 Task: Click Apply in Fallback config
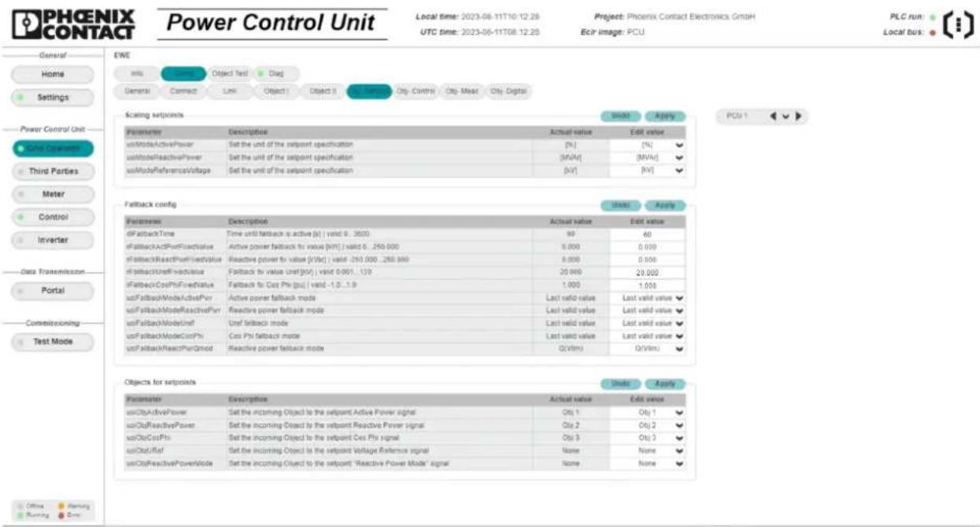(664, 205)
